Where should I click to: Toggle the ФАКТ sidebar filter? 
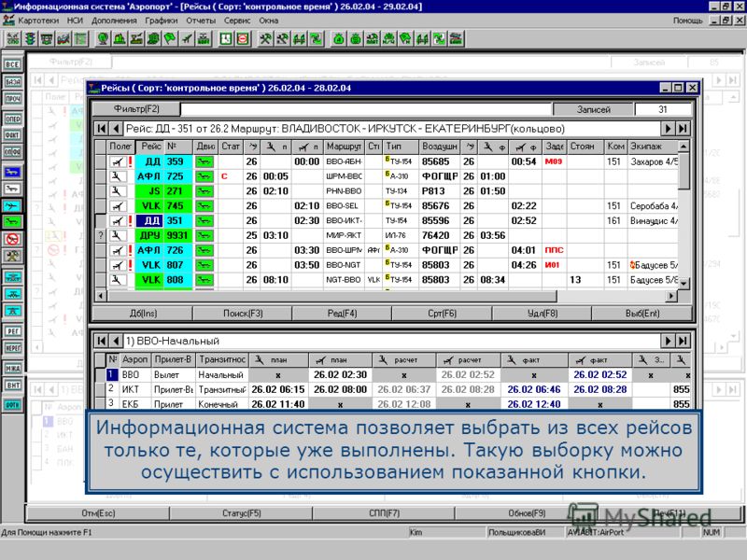pyautogui.click(x=12, y=135)
